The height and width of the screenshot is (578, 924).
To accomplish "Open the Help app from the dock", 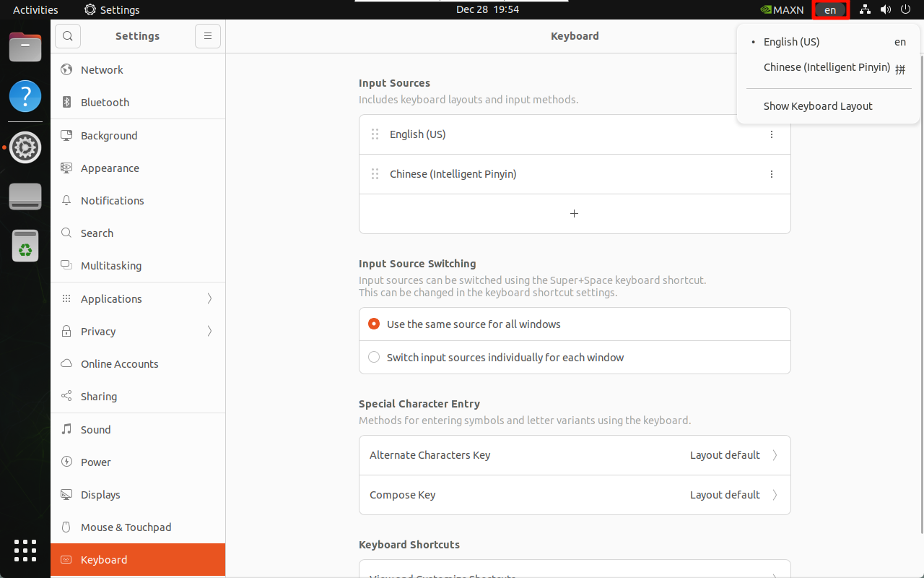I will (x=25, y=96).
